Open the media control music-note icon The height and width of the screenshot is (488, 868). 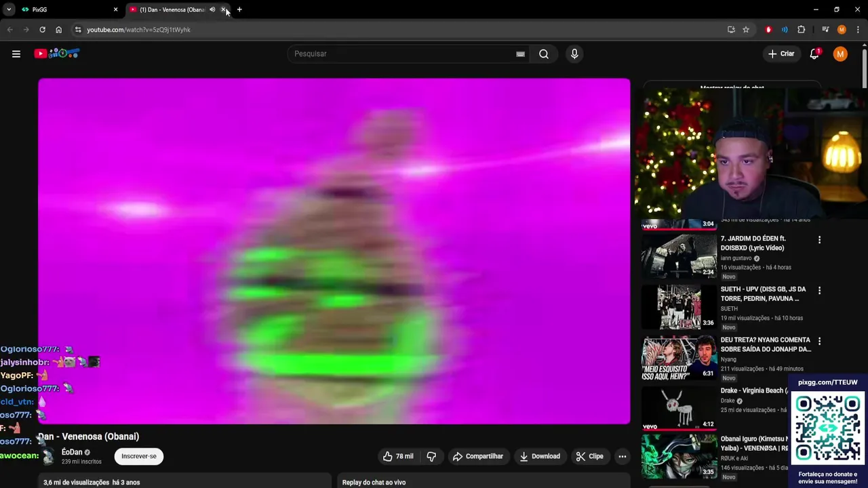pos(825,30)
